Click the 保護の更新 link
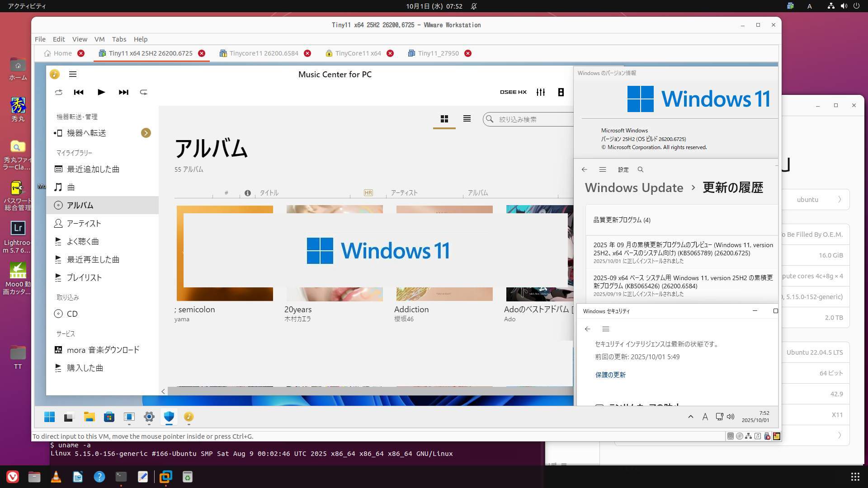This screenshot has height=488, width=868. [610, 375]
